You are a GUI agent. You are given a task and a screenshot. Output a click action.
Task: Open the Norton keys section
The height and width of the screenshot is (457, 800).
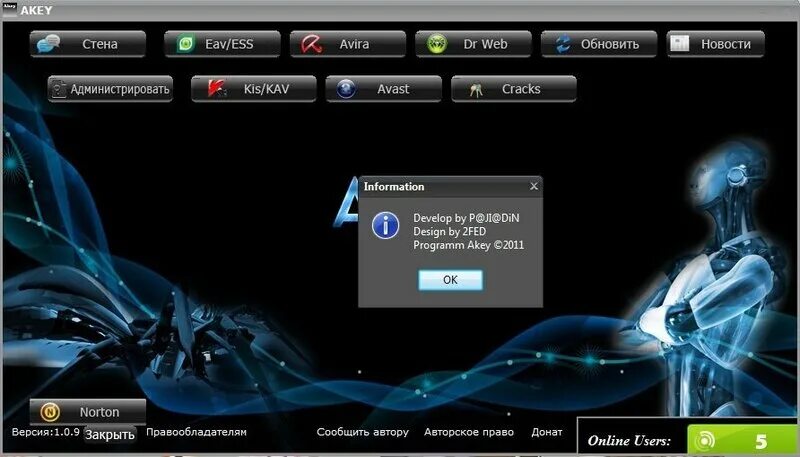click(88, 412)
